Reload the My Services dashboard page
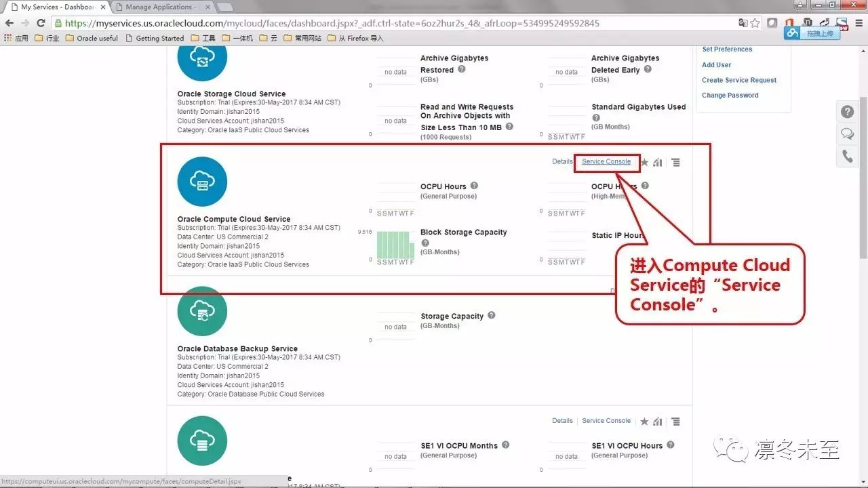Image resolution: width=868 pixels, height=488 pixels. point(41,23)
